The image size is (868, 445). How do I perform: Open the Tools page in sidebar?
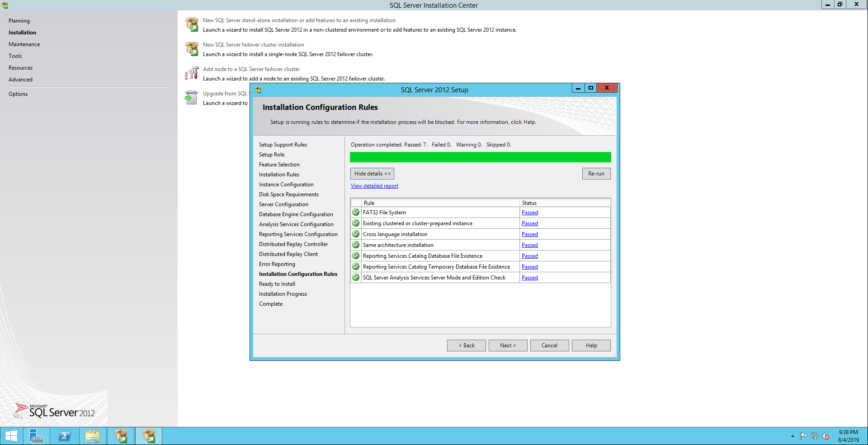point(15,56)
